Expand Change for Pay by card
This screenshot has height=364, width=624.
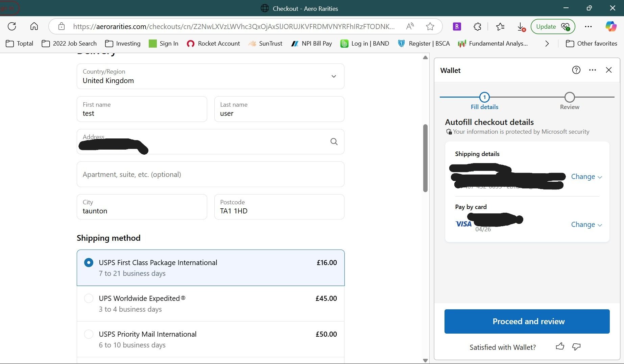586,225
